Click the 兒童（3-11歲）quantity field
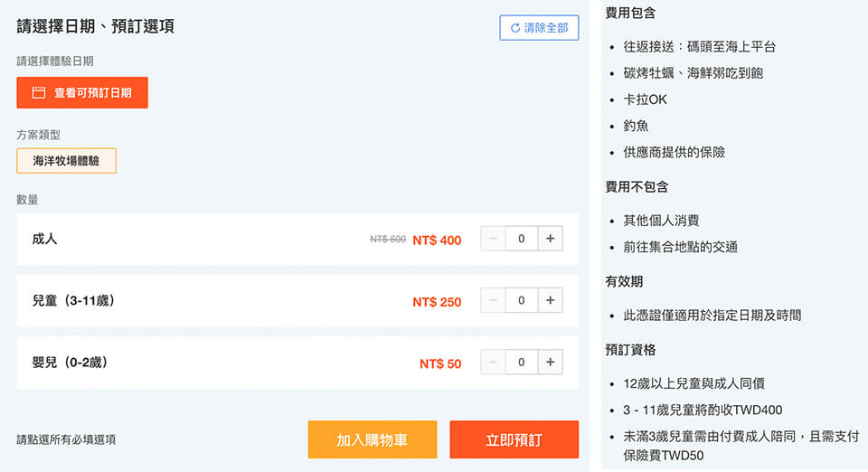 point(522,300)
